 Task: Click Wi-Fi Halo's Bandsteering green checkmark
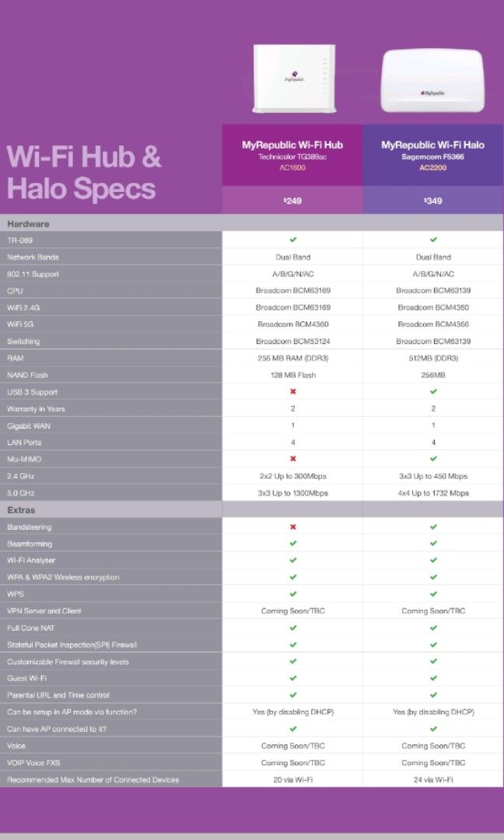pyautogui.click(x=433, y=527)
